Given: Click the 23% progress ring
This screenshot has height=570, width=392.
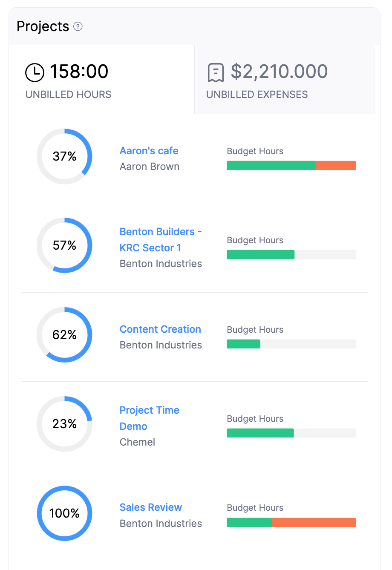Looking at the screenshot, I should (64, 424).
